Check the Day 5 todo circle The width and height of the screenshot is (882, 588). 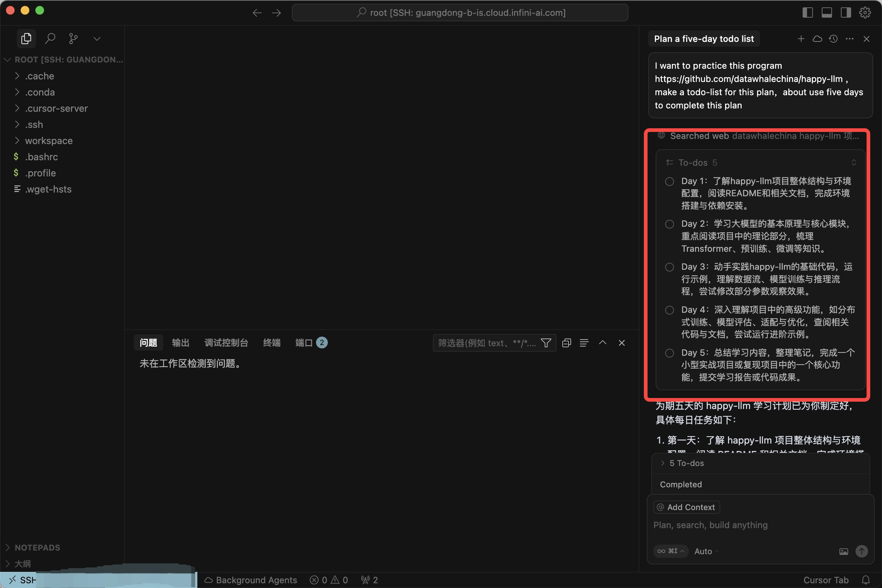coord(669,353)
